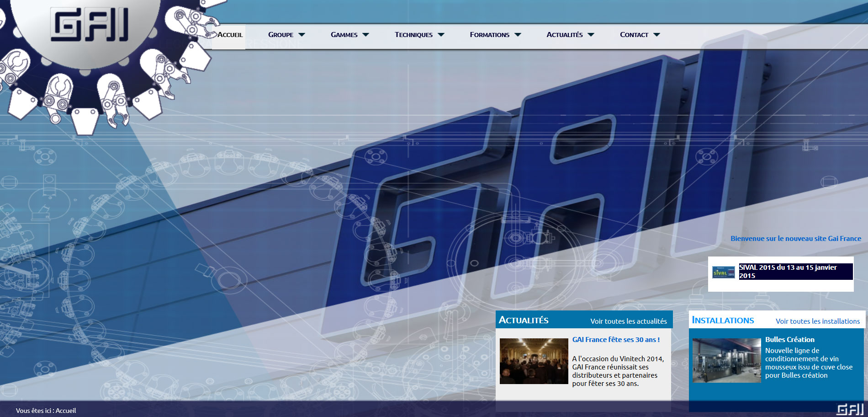Click the Installations section heading
The height and width of the screenshot is (417, 868).
coord(723,320)
